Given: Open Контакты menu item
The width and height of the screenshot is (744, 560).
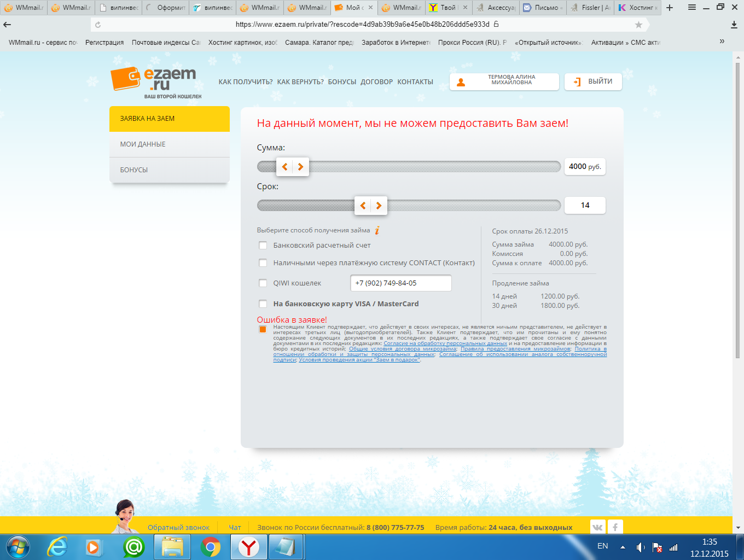Looking at the screenshot, I should click(415, 82).
